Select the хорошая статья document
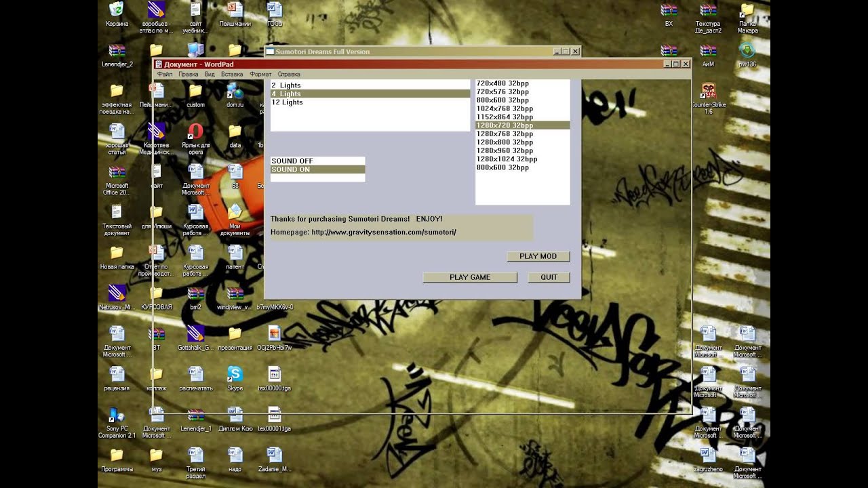 pos(117,131)
